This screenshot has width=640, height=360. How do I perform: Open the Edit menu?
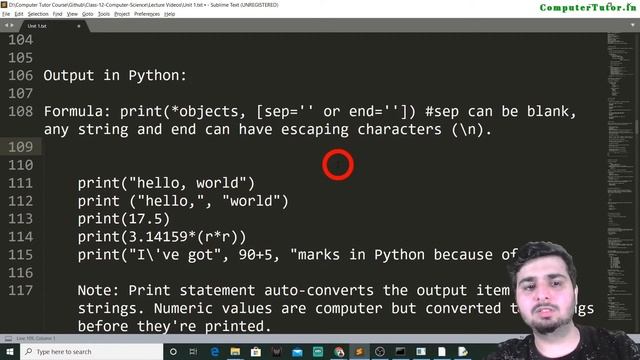19,14
